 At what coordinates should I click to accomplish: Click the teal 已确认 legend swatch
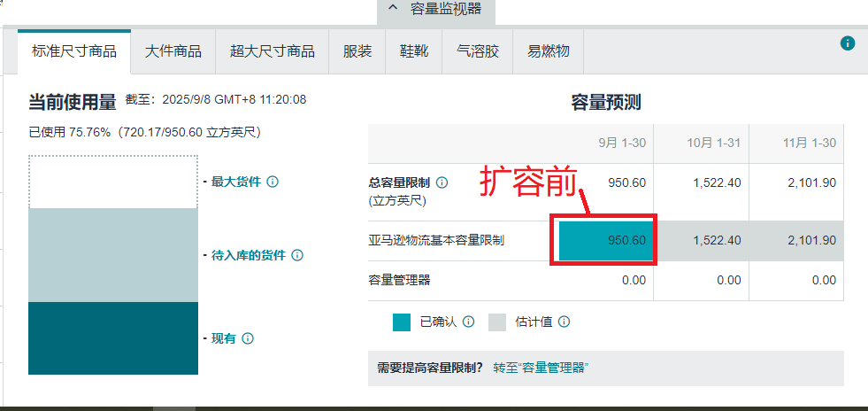point(402,322)
